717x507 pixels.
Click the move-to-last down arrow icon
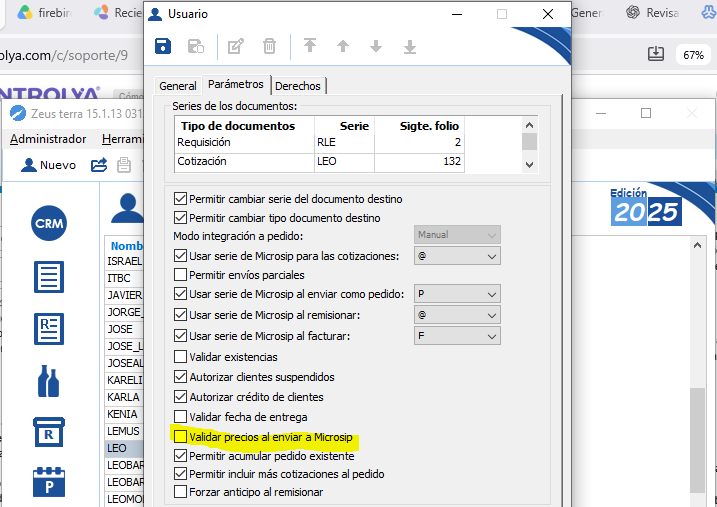click(x=410, y=46)
